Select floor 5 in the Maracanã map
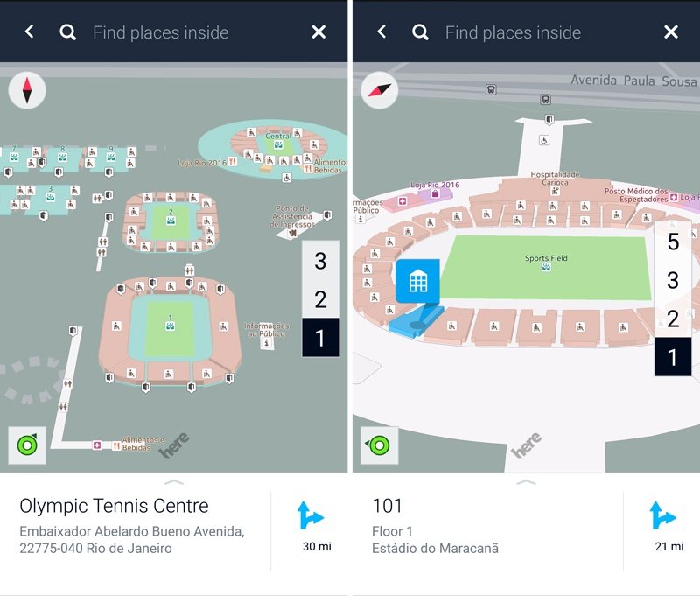Screen dimensions: 700x596 [673, 242]
